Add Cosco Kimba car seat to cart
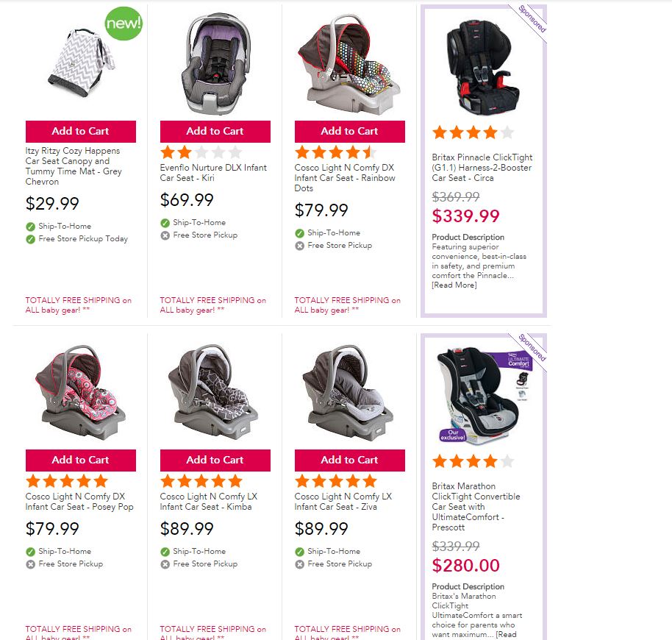The image size is (672, 640). 215,461
